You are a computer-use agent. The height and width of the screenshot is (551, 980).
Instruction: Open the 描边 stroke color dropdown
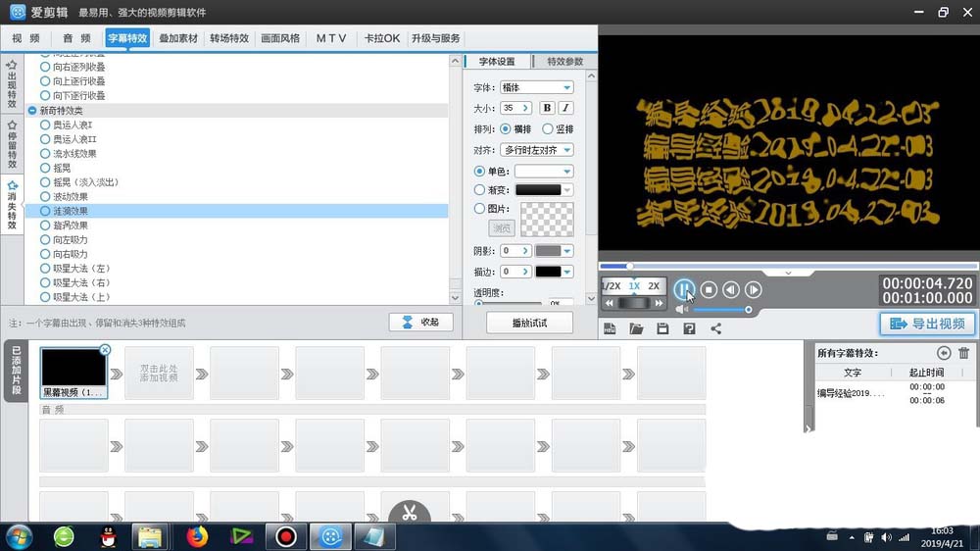(x=566, y=272)
